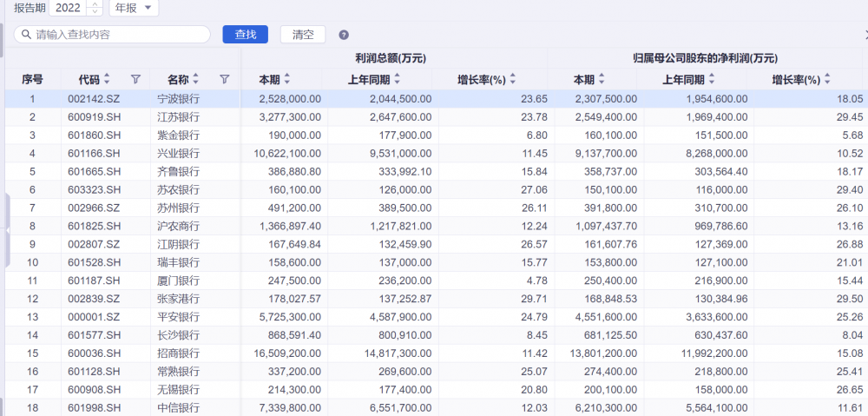Select the 兴业银行 name cell
868x416 pixels.
point(178,154)
